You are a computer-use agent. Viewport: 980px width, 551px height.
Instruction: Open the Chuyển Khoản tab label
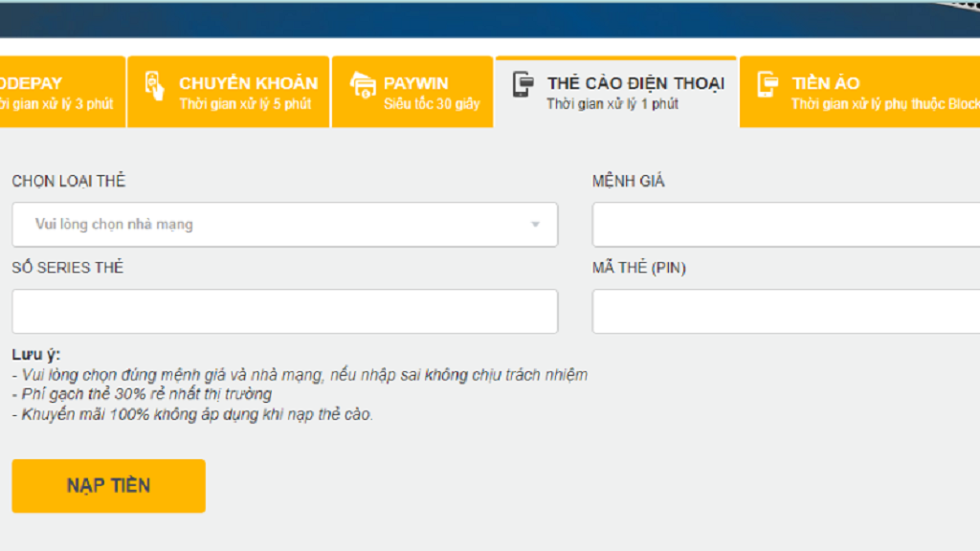pos(248,83)
